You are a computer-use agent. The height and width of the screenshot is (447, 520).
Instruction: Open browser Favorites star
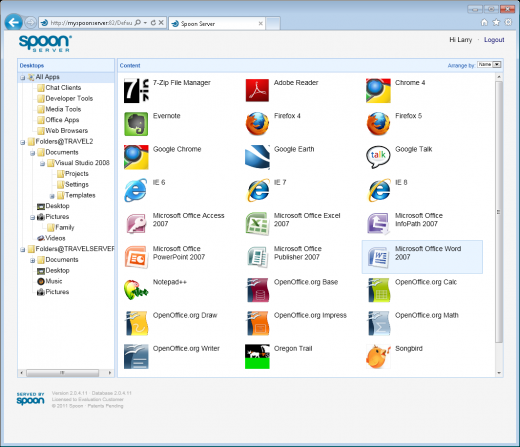496,22
